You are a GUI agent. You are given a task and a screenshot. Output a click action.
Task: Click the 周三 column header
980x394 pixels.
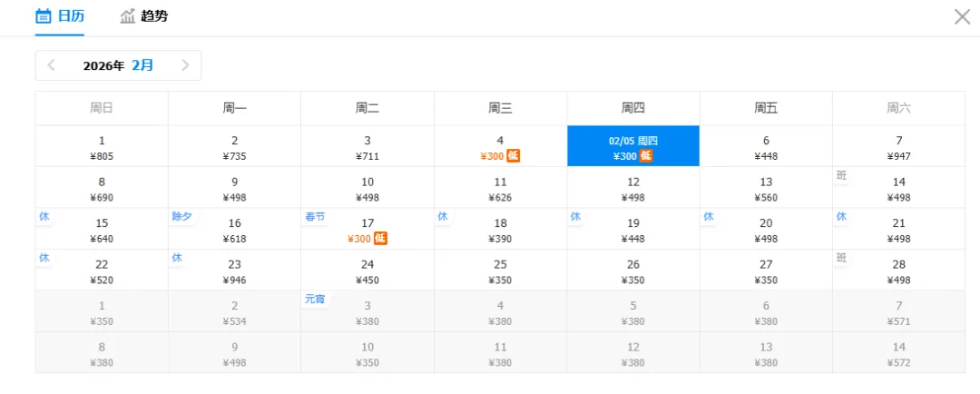(501, 108)
